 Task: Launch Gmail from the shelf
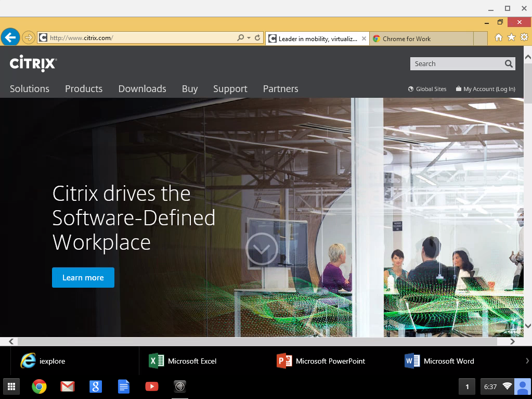[x=67, y=387]
